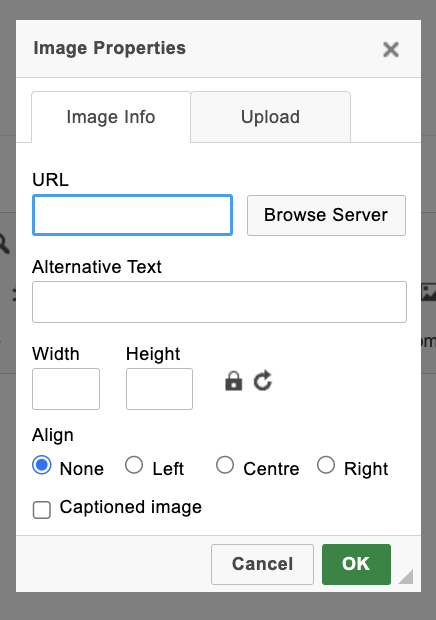Focus the URL input field

pos(132,215)
